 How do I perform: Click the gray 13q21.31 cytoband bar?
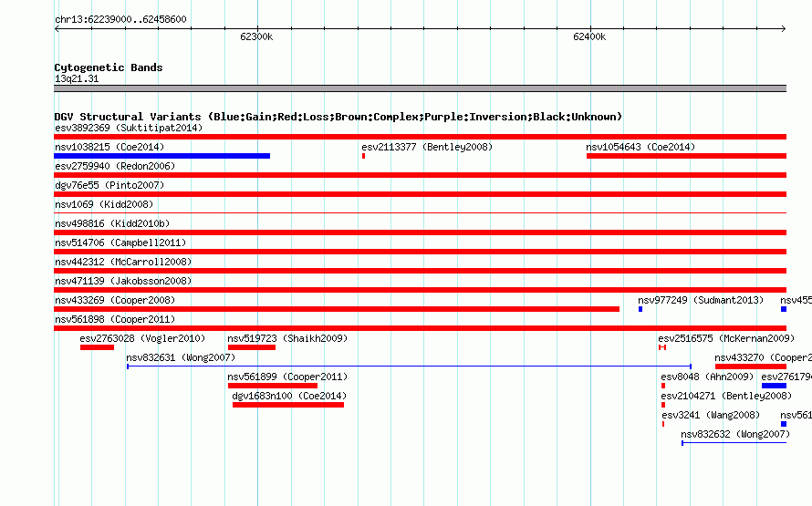420,88
